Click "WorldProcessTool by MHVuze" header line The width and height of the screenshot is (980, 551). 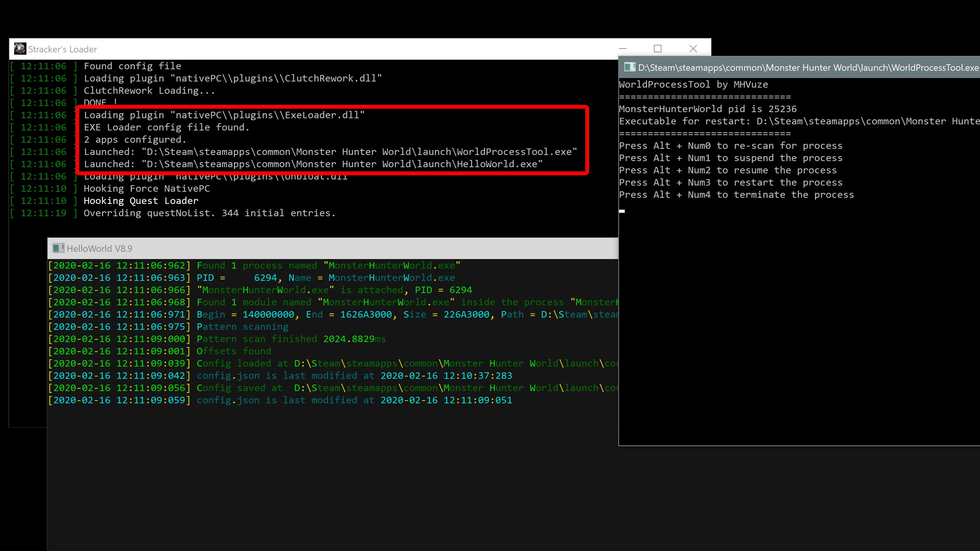pos(694,85)
